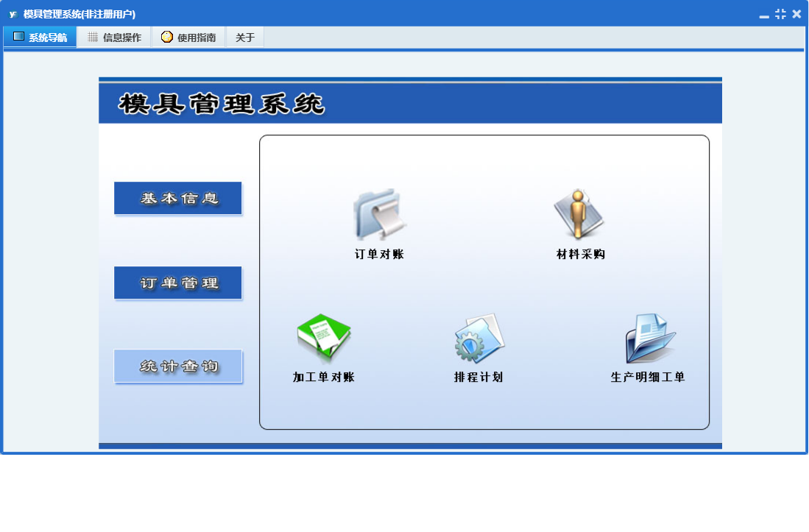This screenshot has width=809, height=532.
Task: Open the 排程计划 gear folder icon
Action: [479, 338]
